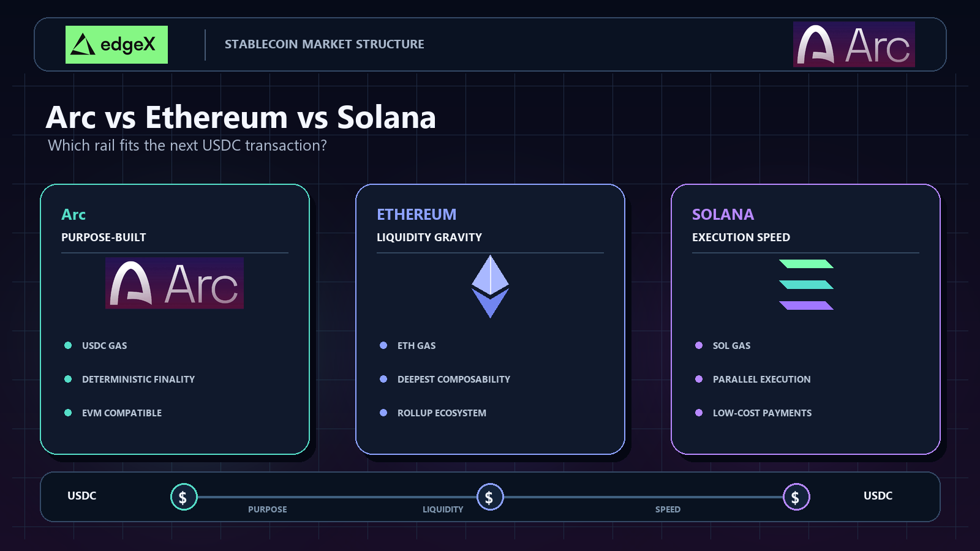The width and height of the screenshot is (980, 551).
Task: Click the edgeX logo in the header
Action: 116,45
